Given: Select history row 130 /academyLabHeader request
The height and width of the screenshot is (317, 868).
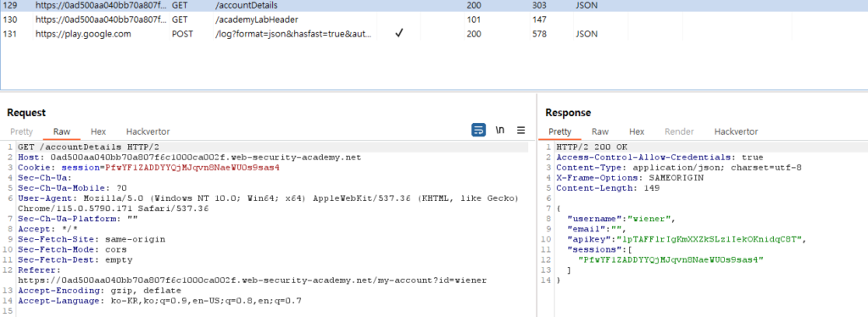Looking at the screenshot, I should tap(434, 19).
